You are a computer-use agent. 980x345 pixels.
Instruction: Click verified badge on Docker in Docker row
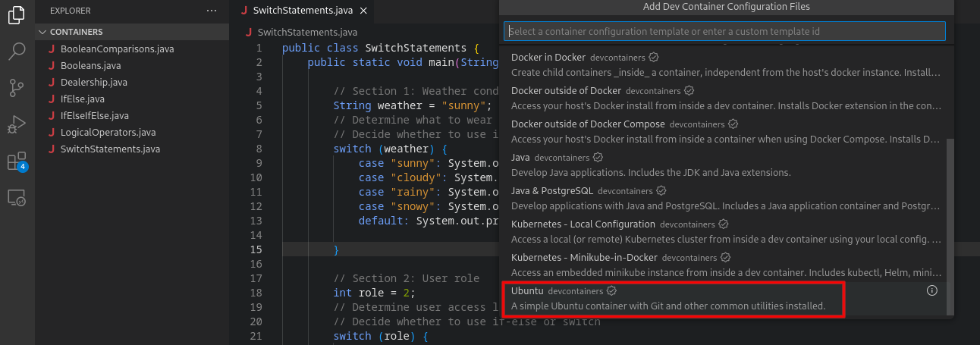(x=654, y=57)
